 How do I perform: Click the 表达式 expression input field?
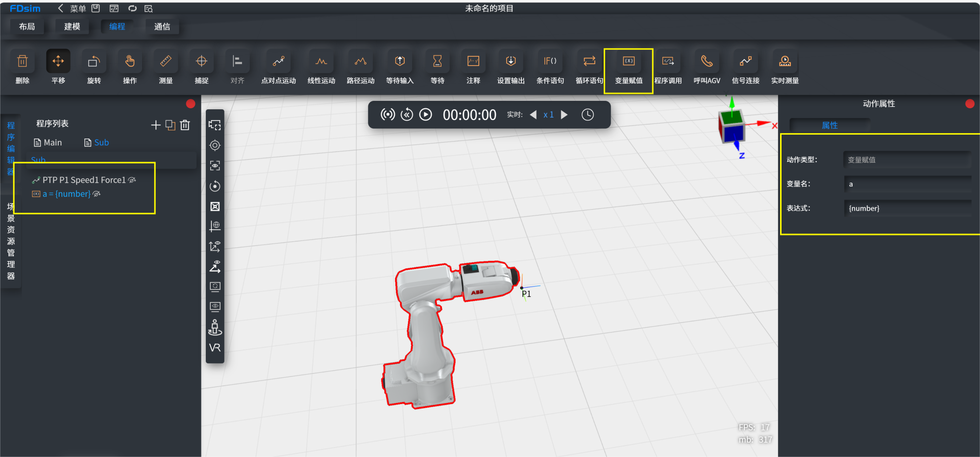907,208
